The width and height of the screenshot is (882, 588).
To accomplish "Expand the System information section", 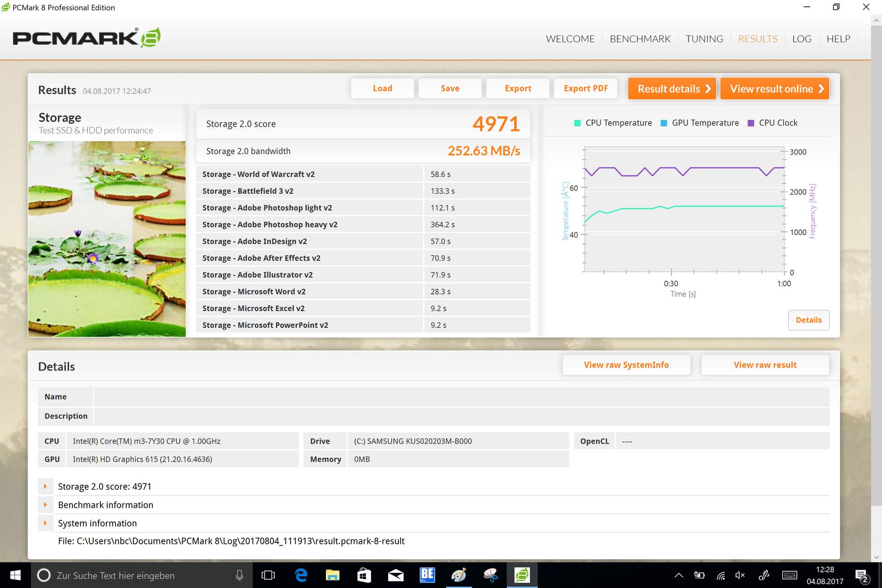I will click(x=45, y=523).
